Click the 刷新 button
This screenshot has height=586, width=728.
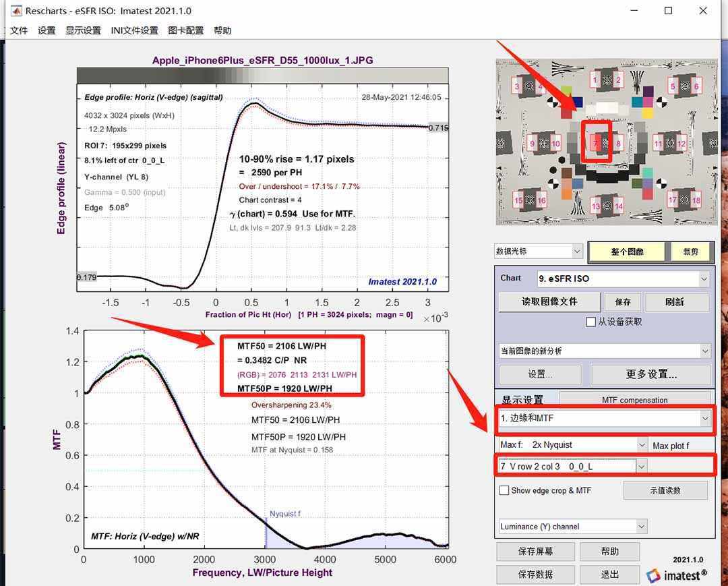pyautogui.click(x=677, y=302)
